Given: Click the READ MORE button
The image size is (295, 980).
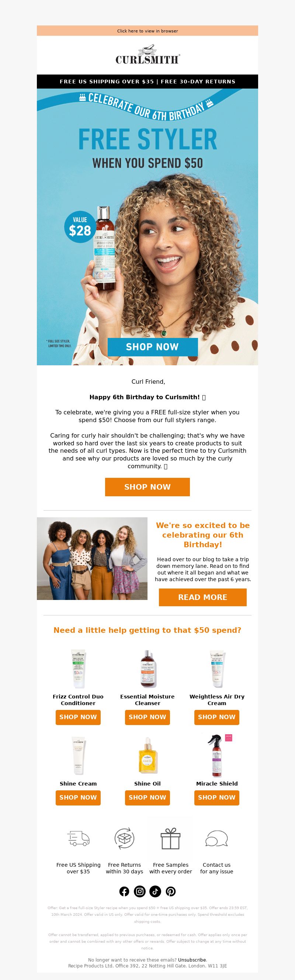Looking at the screenshot, I should [202, 597].
